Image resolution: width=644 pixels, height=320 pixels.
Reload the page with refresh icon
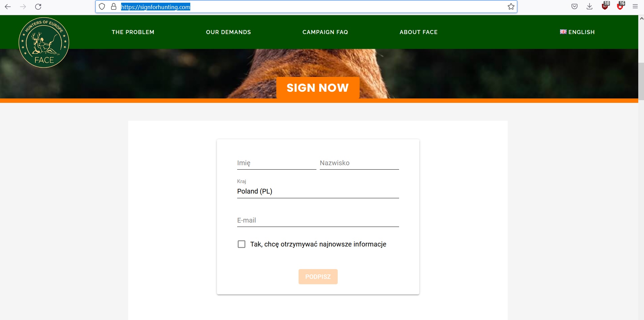click(38, 7)
